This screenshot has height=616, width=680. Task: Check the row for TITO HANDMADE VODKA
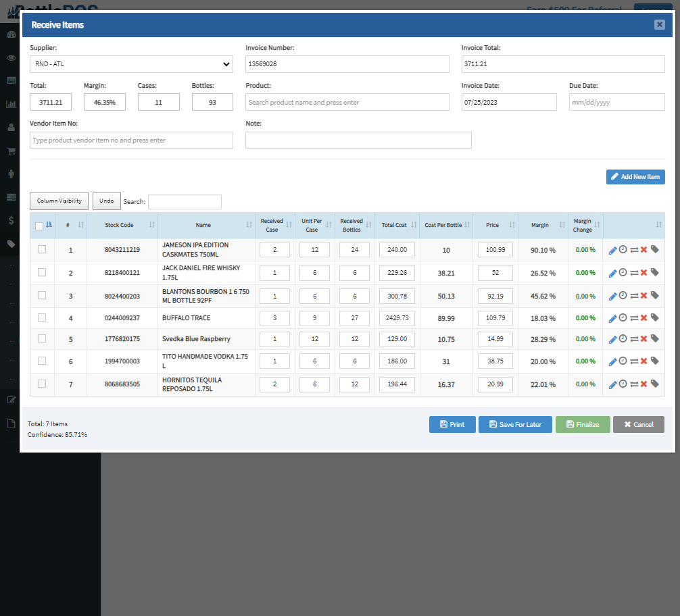pos(41,361)
